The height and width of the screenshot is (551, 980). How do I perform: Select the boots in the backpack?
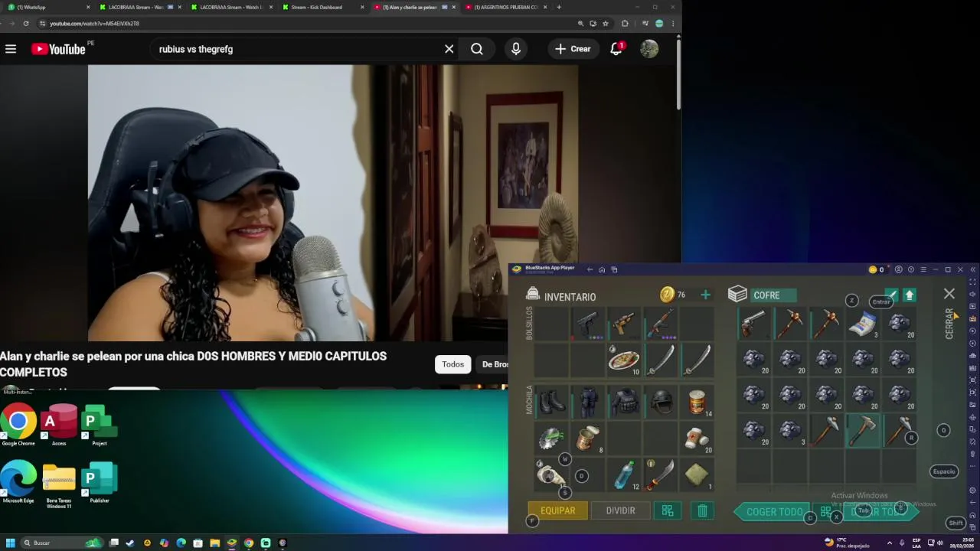[x=551, y=401]
